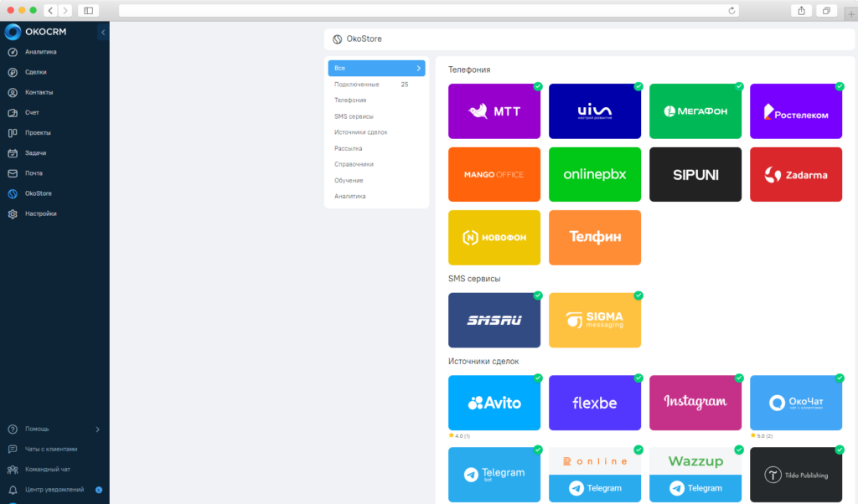Viewport: 858px width, 504px height.
Task: Open Почта mail icon in sidebar
Action: point(13,173)
